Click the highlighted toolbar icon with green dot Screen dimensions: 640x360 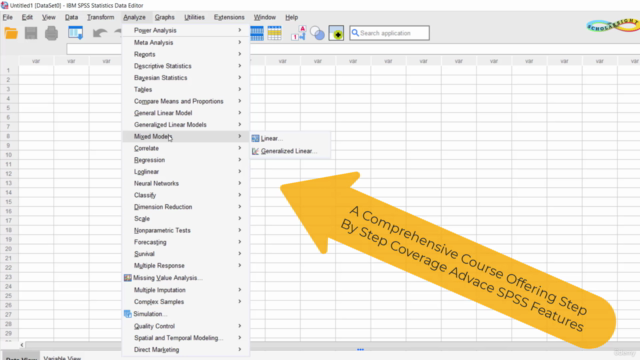pos(336,33)
